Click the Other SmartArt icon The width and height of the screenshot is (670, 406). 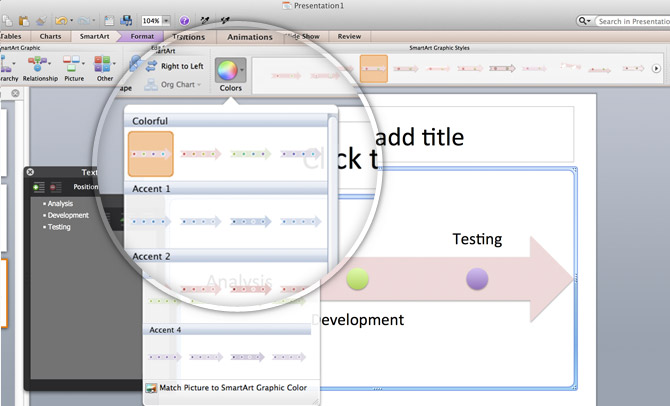(102, 64)
